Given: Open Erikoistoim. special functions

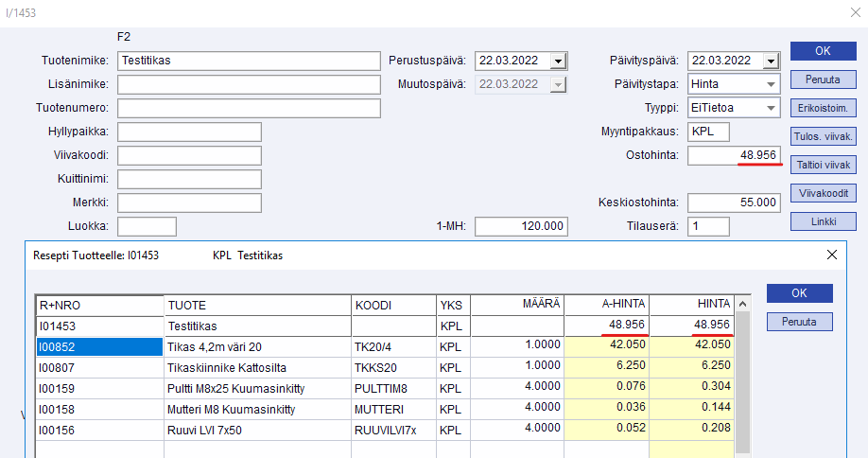Looking at the screenshot, I should (822, 108).
